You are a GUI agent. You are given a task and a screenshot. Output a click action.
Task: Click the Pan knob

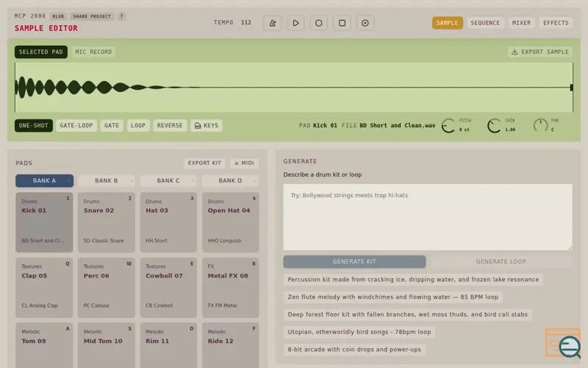tap(540, 125)
